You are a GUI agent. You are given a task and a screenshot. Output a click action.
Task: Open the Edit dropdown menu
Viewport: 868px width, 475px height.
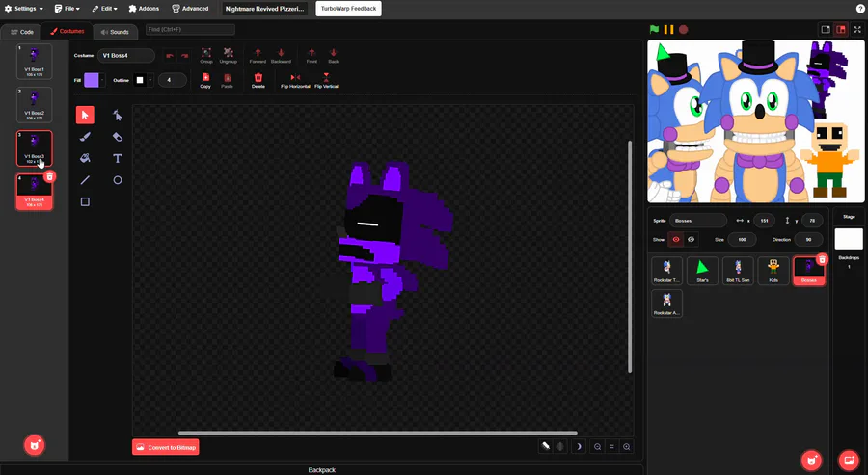tap(104, 9)
